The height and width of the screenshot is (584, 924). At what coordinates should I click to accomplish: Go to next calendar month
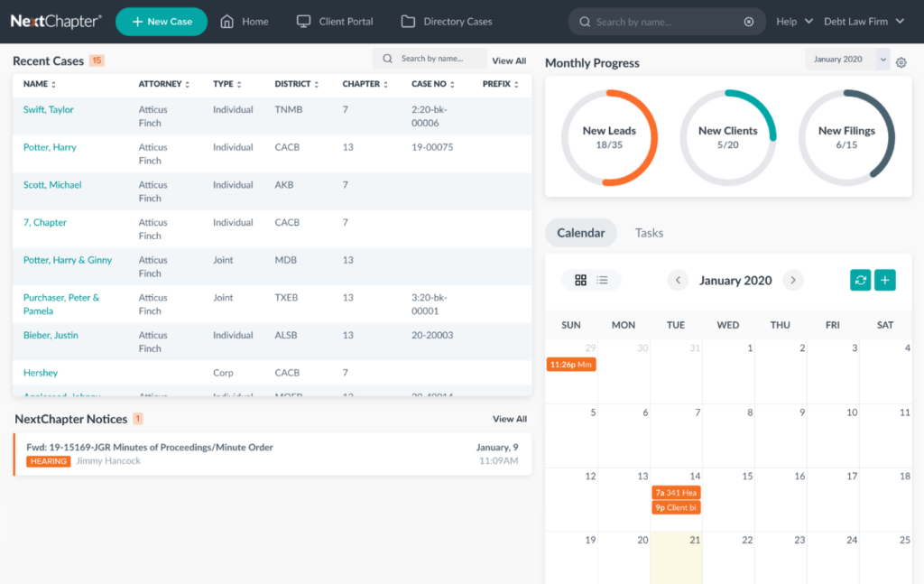(793, 280)
